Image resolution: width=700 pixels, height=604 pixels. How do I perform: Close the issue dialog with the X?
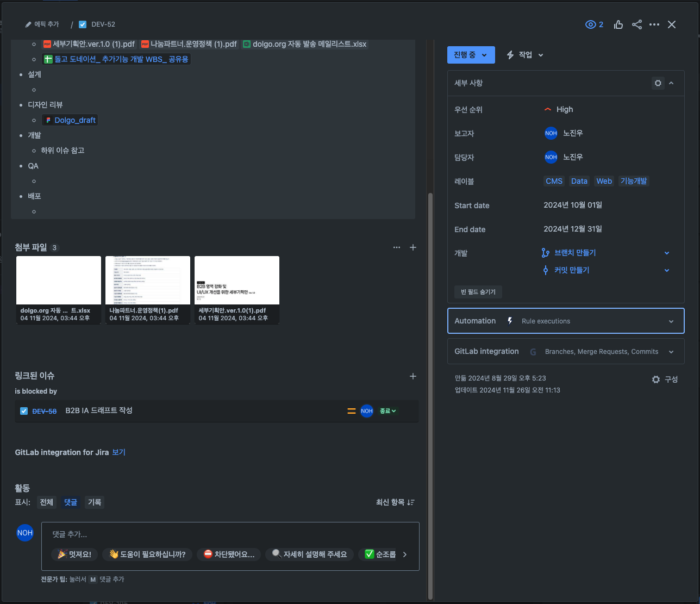(672, 24)
